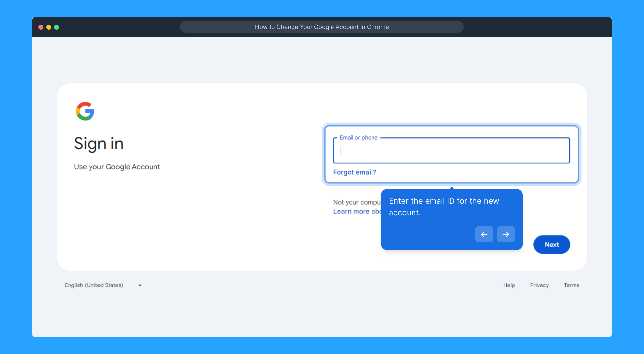Screen dimensions: 644x354
Task: Expand the language dropdown arrow
Action: click(x=140, y=285)
